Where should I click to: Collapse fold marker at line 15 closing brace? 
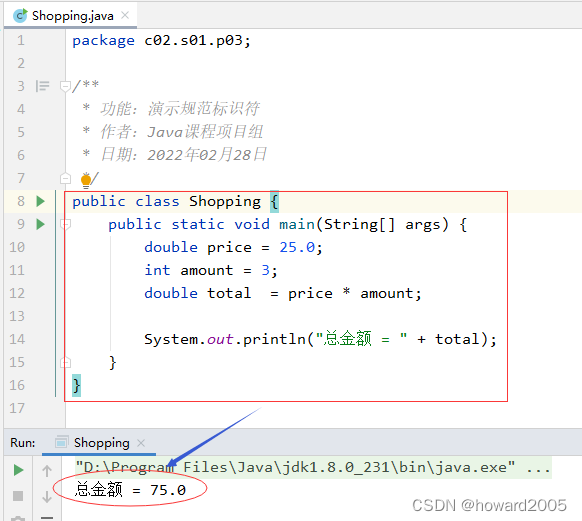pos(65,362)
